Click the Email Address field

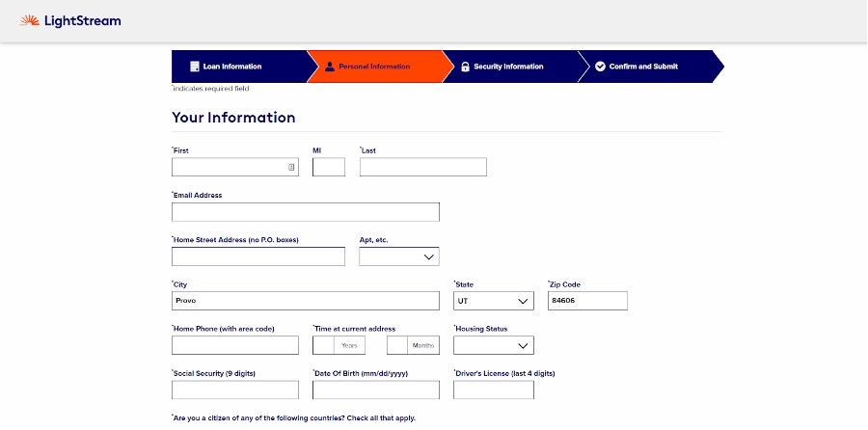[x=306, y=212]
